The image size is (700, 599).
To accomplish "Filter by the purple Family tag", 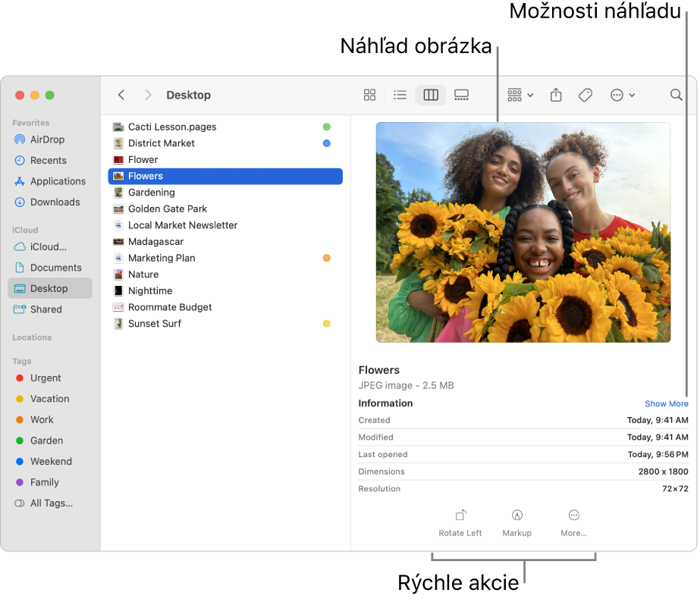I will pyautogui.click(x=49, y=482).
